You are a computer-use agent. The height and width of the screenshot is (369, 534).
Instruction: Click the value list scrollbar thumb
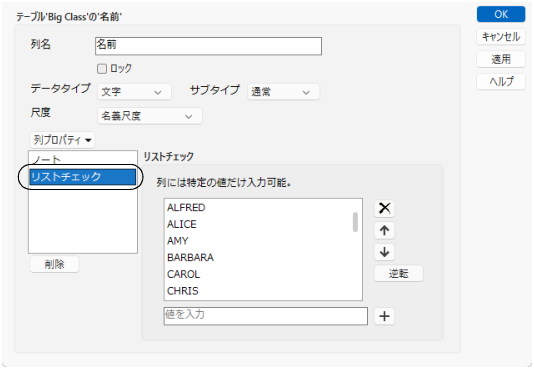coord(355,222)
